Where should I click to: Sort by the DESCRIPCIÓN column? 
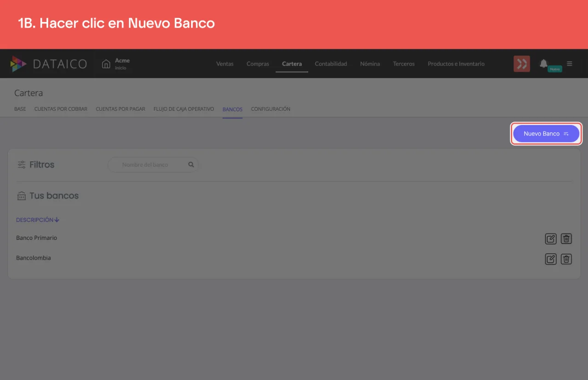click(x=38, y=220)
